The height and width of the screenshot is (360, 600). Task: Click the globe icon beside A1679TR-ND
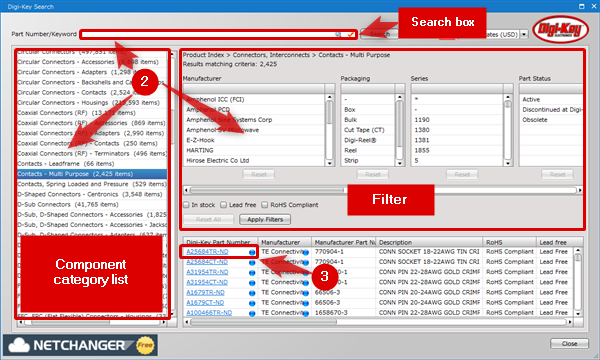252,293
